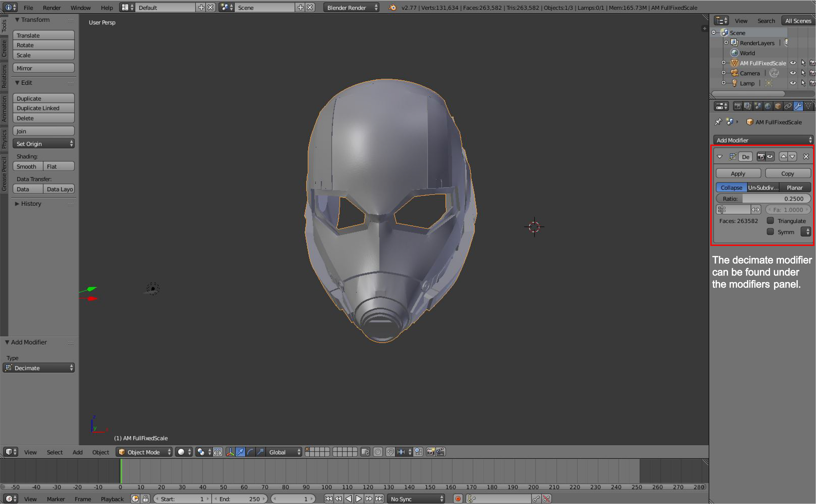Toggle the timeline lock time icon
The image size is (816, 504).
click(146, 499)
